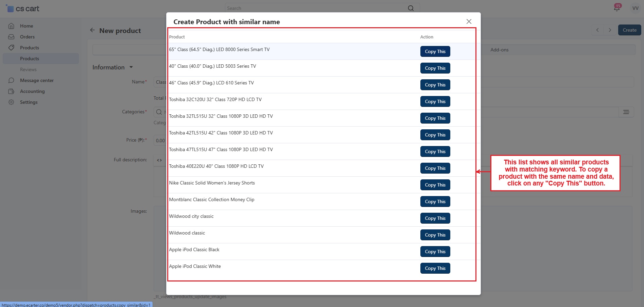The height and width of the screenshot is (307, 644).
Task: Go to previous product chevron
Action: point(597,30)
